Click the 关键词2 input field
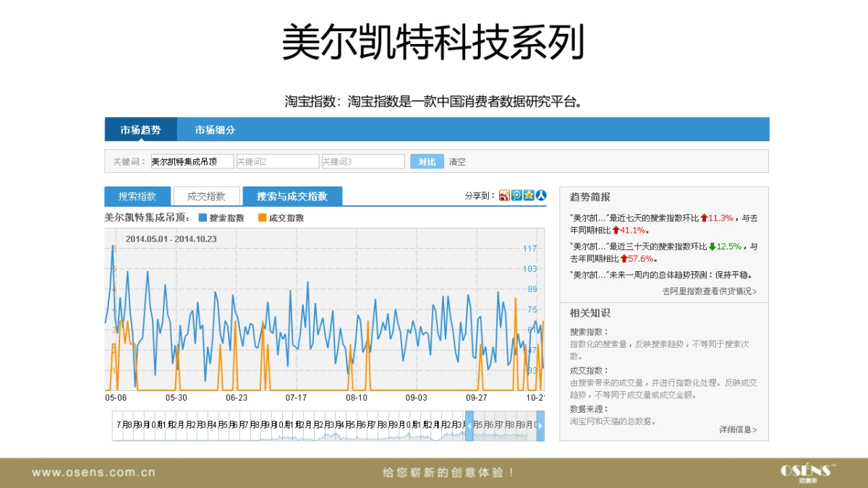This screenshot has width=868, height=488. tap(278, 160)
